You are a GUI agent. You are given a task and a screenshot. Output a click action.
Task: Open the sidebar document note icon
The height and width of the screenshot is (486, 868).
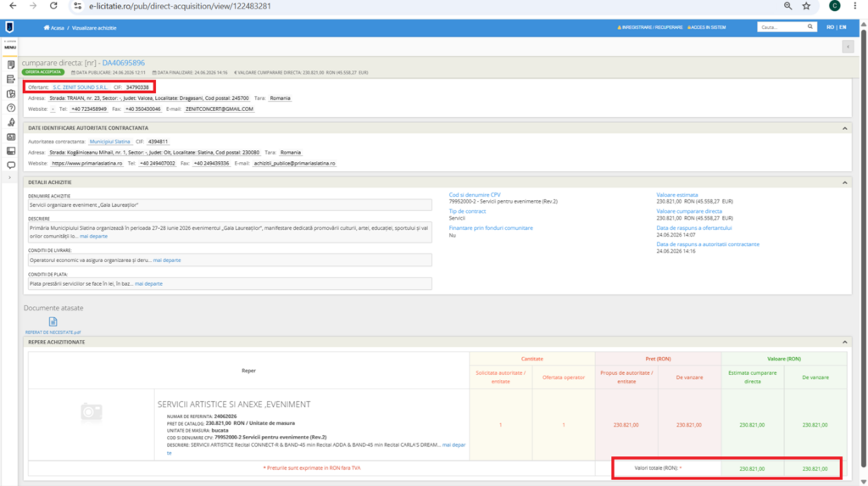coord(10,64)
